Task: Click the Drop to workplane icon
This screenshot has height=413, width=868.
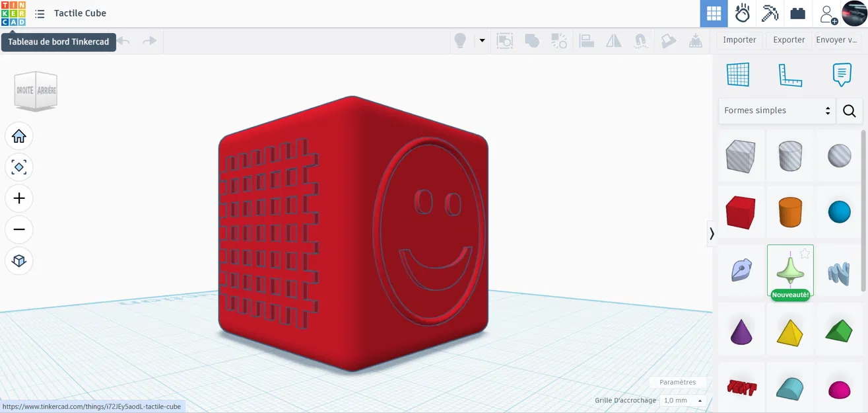Action: point(695,41)
